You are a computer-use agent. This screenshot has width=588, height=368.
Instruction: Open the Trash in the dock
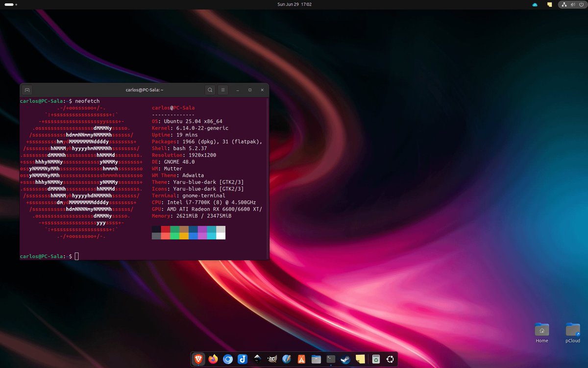pyautogui.click(x=376, y=359)
